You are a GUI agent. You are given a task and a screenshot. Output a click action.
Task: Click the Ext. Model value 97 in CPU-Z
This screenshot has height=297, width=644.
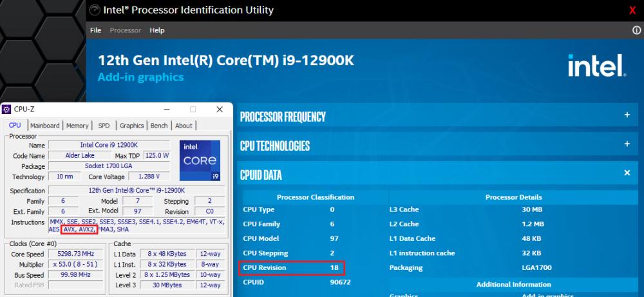[x=138, y=211]
